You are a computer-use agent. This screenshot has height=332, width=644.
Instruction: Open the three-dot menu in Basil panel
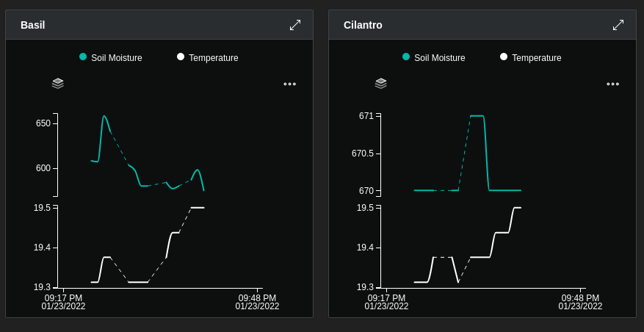[x=289, y=84]
